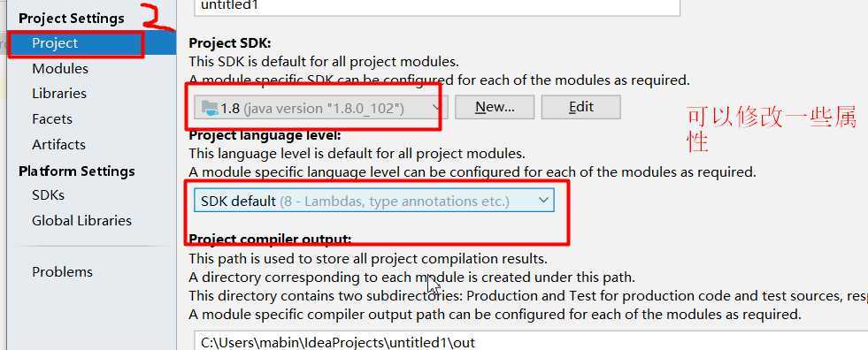The height and width of the screenshot is (350, 868).
Task: Click the New... SDK button
Action: [x=495, y=107]
